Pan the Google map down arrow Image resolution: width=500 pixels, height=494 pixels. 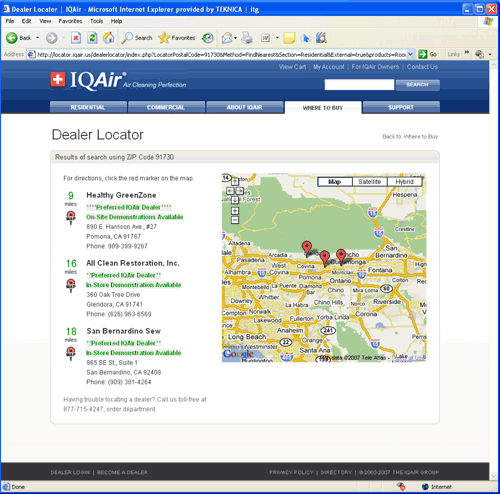tap(235, 200)
